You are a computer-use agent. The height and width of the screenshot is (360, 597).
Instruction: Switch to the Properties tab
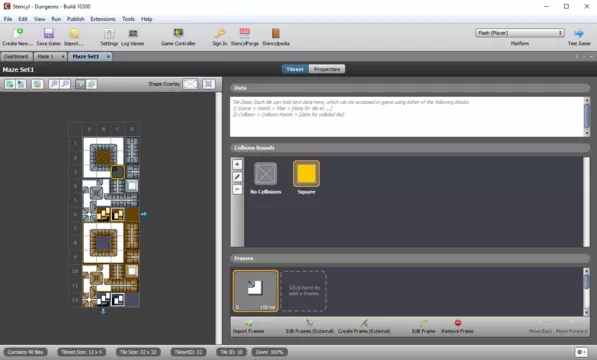(x=327, y=69)
